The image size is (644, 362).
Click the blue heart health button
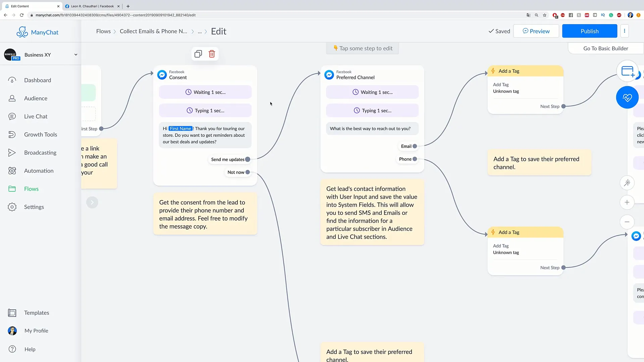[627, 97]
